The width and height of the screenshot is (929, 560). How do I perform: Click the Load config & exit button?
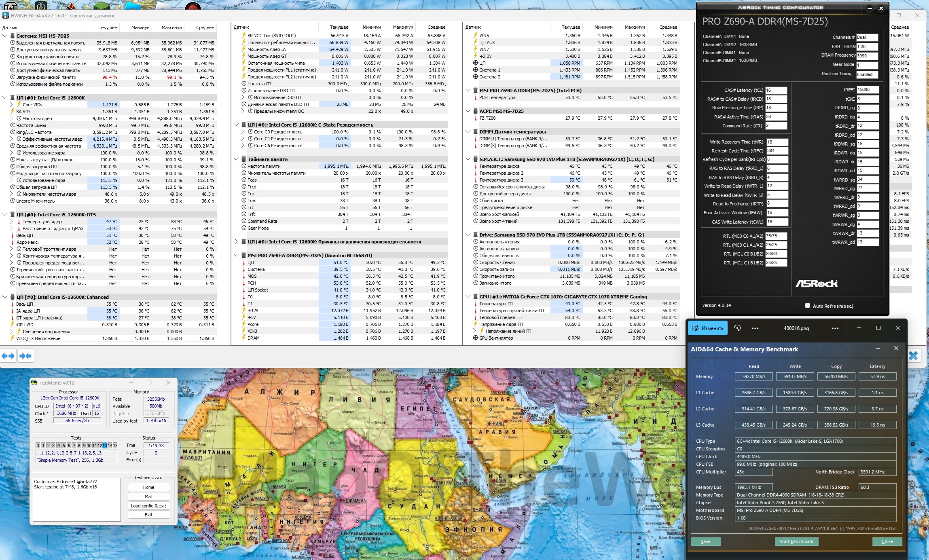coord(148,505)
